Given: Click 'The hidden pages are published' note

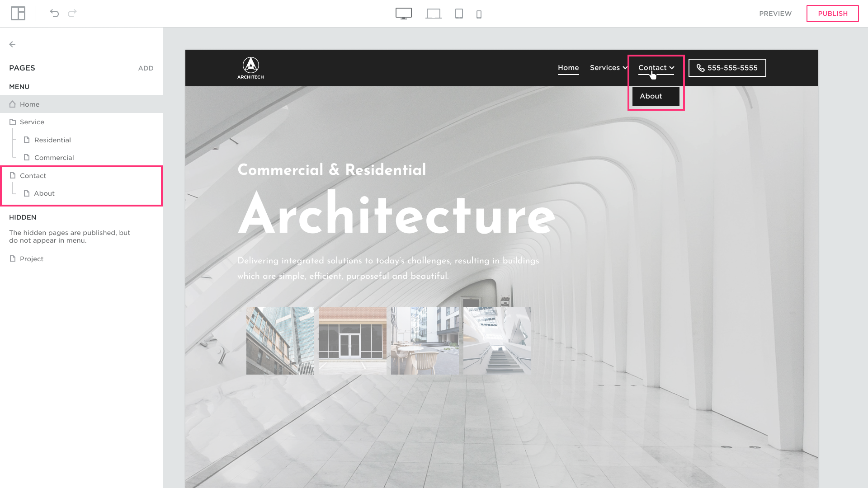Looking at the screenshot, I should click(70, 236).
